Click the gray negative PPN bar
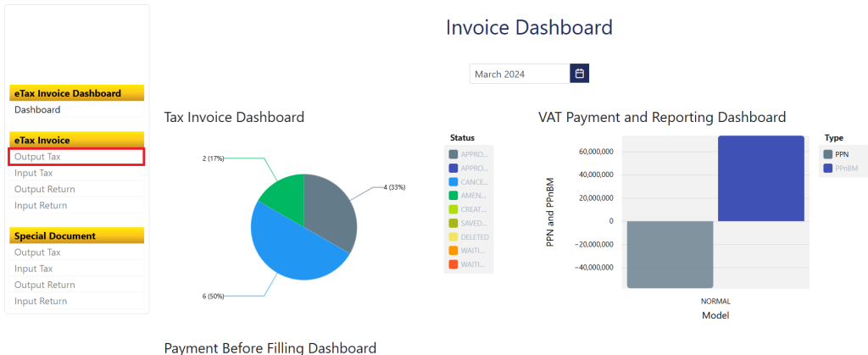The width and height of the screenshot is (868, 355). click(x=670, y=254)
